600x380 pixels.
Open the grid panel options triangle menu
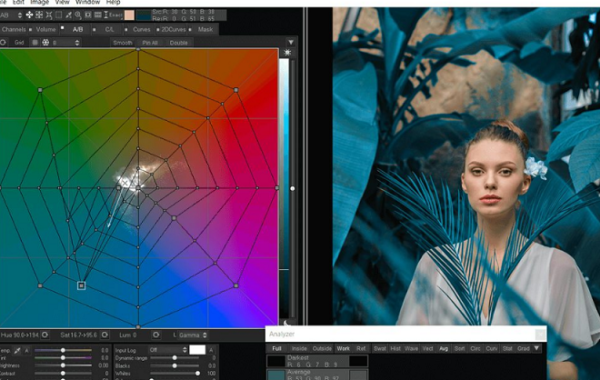coord(291,42)
